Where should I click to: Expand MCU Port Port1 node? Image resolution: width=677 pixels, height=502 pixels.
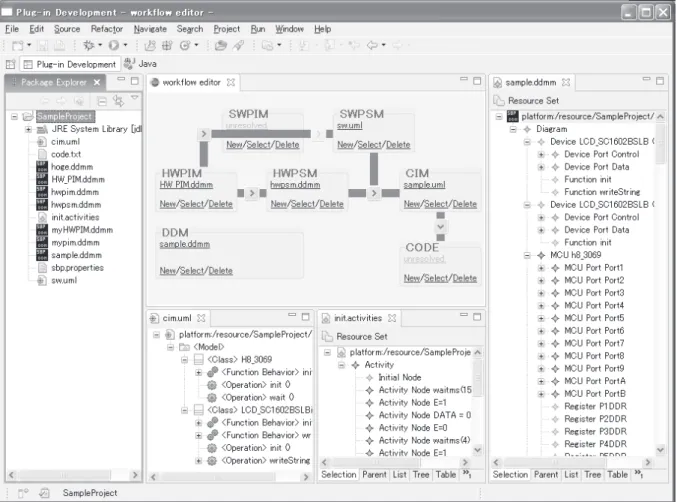click(x=541, y=268)
